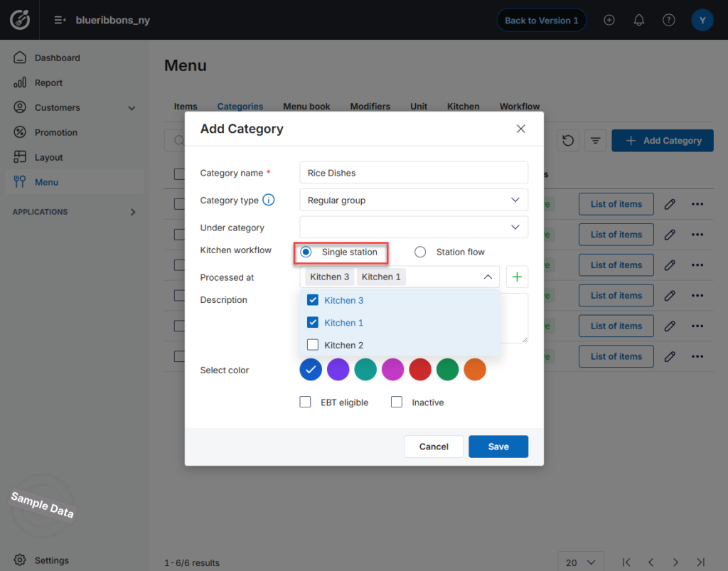Click the plus circle icon in header

coord(609,20)
